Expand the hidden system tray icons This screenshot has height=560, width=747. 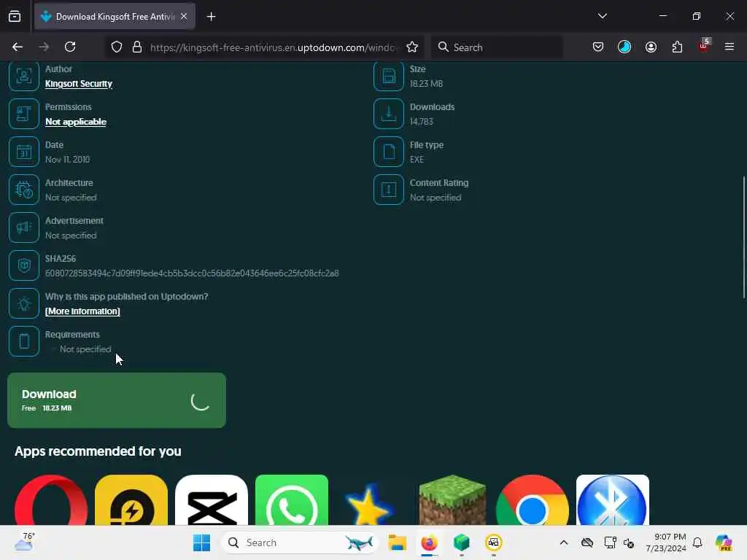coord(564,542)
